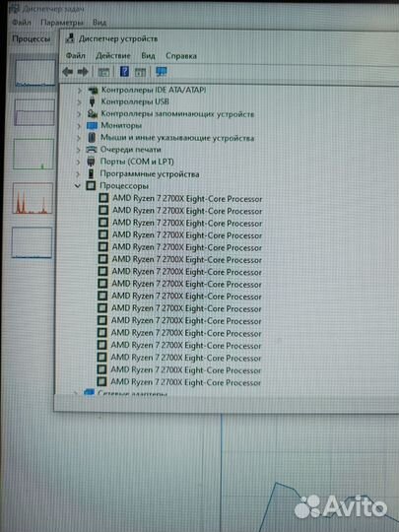The width and height of the screenshot is (399, 532).
Task: Select the Программные устройства label
Action: 150,174
